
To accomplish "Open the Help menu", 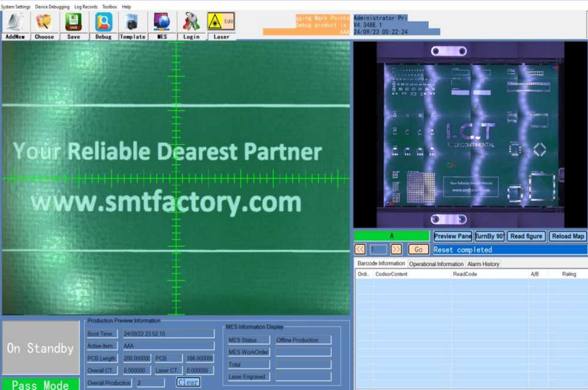I will click(x=126, y=6).
